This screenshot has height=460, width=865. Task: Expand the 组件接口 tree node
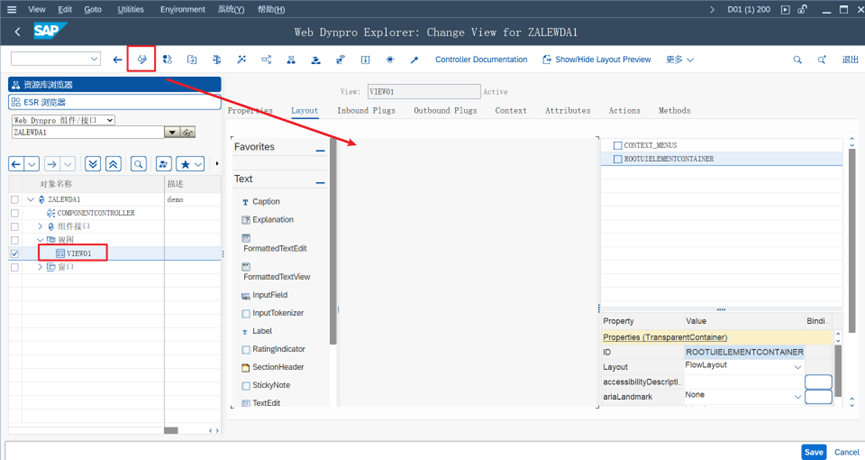(40, 227)
